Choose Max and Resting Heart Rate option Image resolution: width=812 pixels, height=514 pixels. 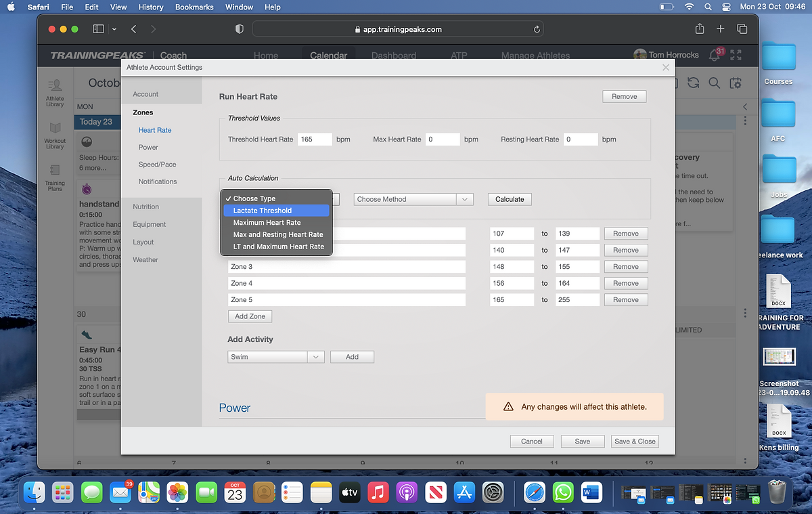(x=278, y=234)
